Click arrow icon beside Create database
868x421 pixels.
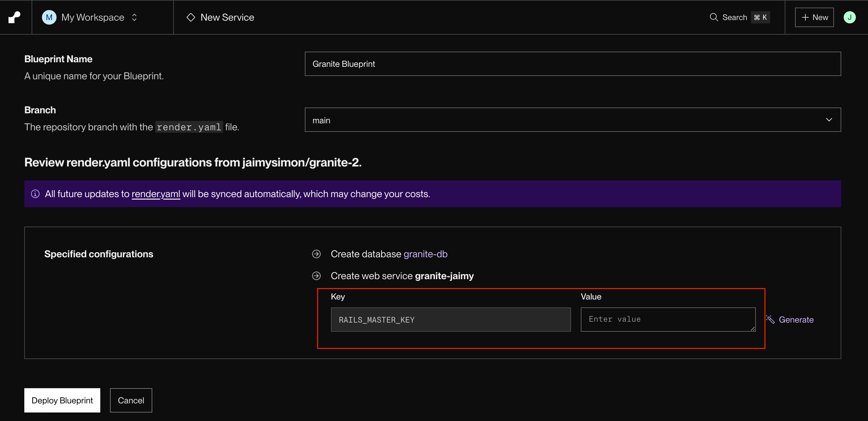(316, 254)
